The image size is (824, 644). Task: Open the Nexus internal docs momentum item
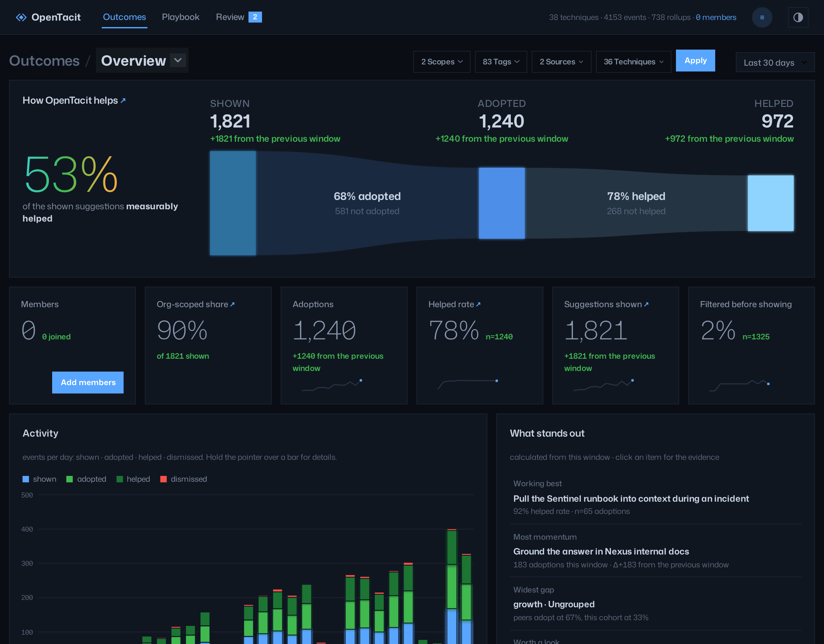[655, 550]
